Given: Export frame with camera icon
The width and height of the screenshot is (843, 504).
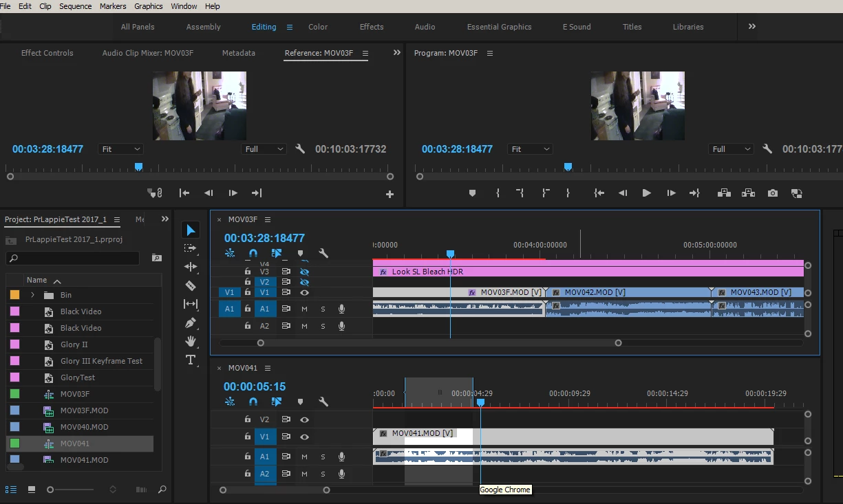Looking at the screenshot, I should (x=773, y=193).
